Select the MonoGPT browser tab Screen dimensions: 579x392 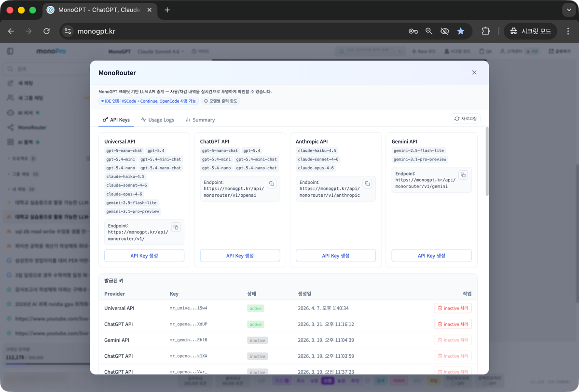[99, 10]
